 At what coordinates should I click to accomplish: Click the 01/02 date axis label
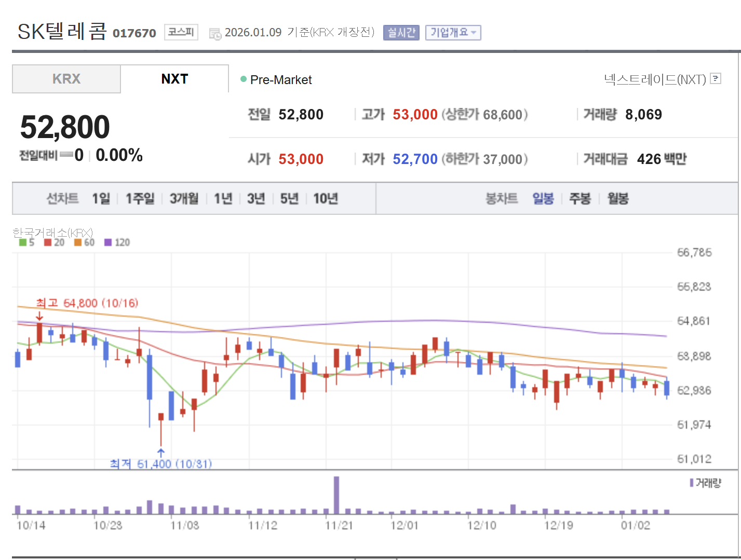click(636, 526)
